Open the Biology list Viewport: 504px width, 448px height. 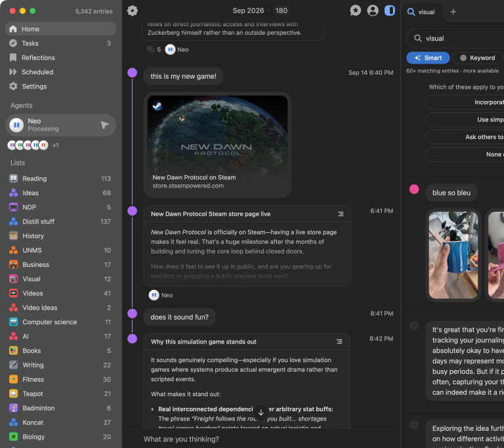tap(61, 437)
